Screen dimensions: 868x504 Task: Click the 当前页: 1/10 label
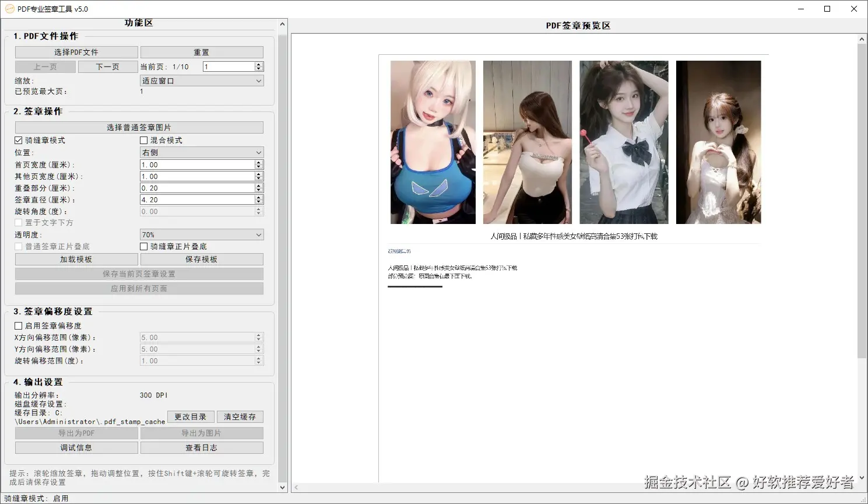164,67
